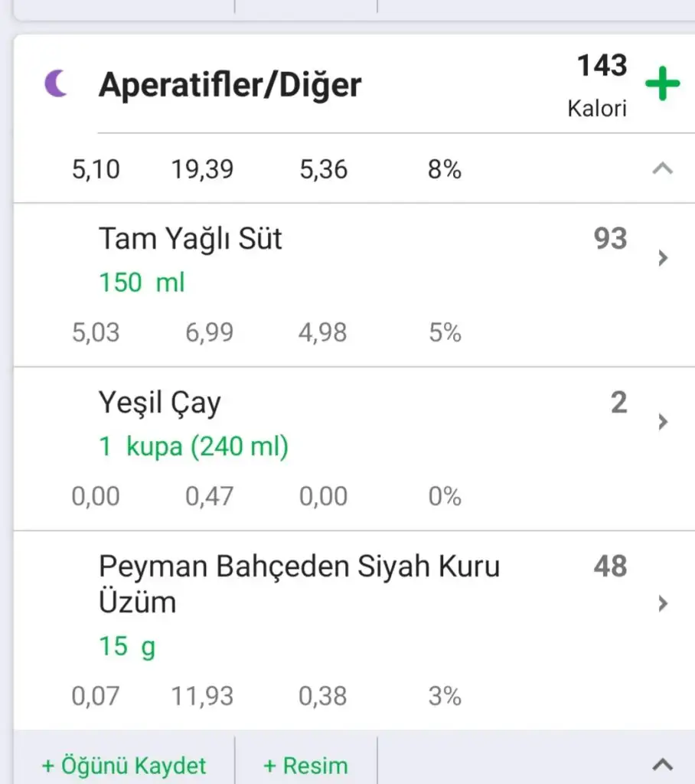Collapse the meal nutrient summary chevron
This screenshot has height=784, width=695.
point(662,169)
